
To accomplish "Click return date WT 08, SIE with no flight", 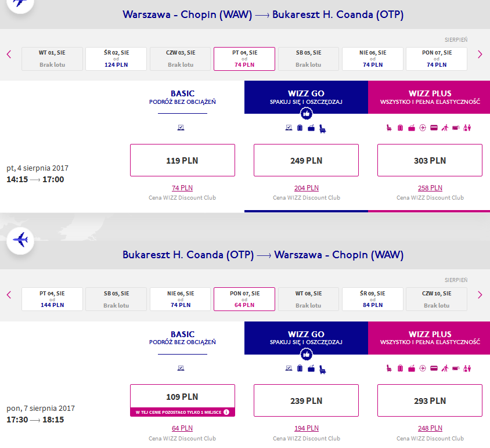I will click(x=308, y=299).
